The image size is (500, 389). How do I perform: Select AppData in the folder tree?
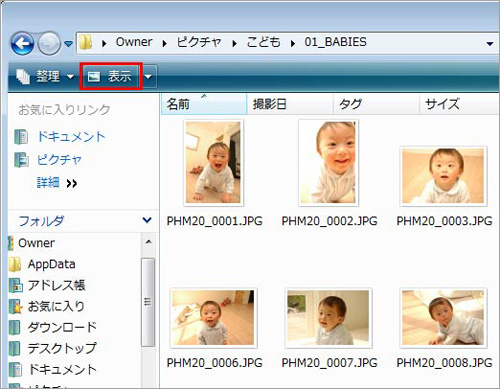pos(52,264)
